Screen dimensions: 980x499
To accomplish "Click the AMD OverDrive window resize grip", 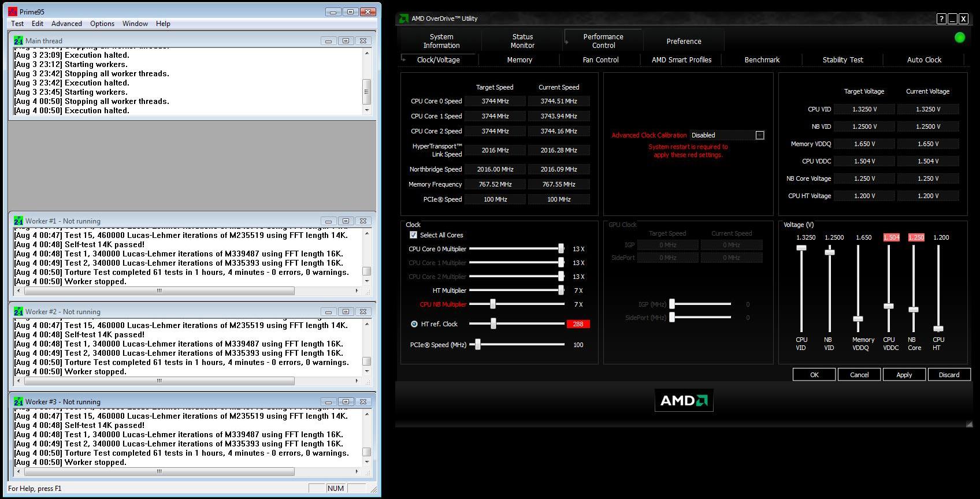I will click(x=969, y=424).
